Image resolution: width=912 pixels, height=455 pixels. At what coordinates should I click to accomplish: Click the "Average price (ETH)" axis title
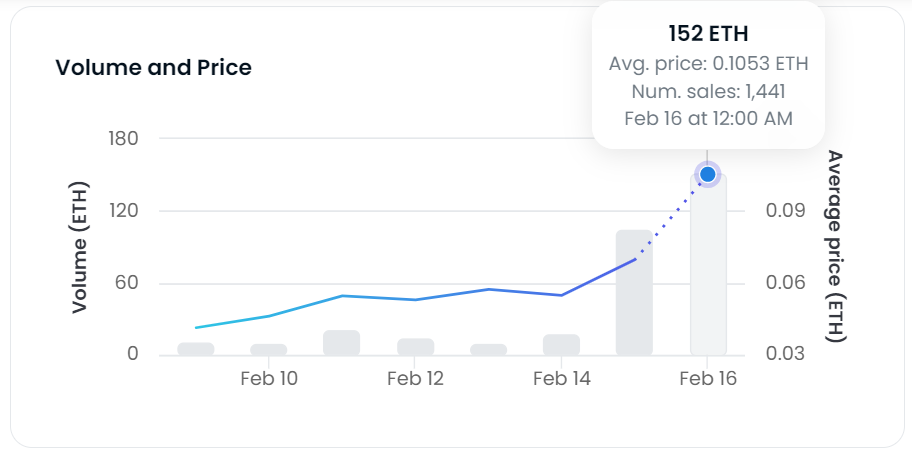[x=836, y=246]
